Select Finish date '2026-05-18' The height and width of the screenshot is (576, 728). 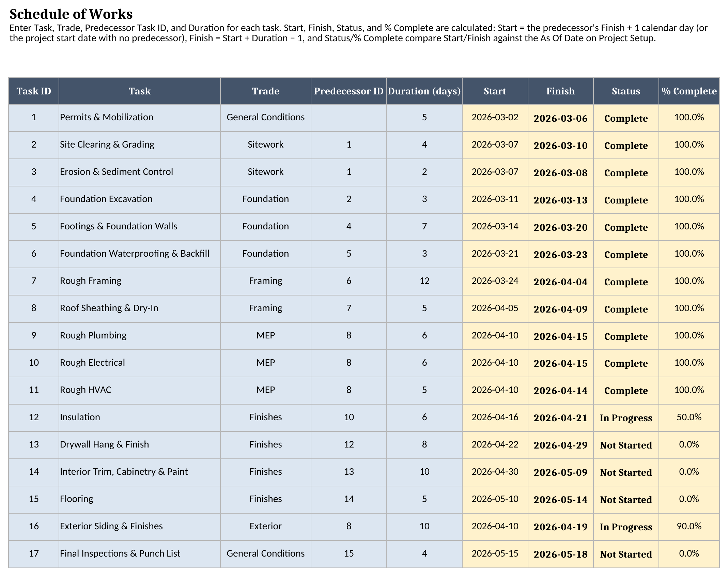point(561,554)
